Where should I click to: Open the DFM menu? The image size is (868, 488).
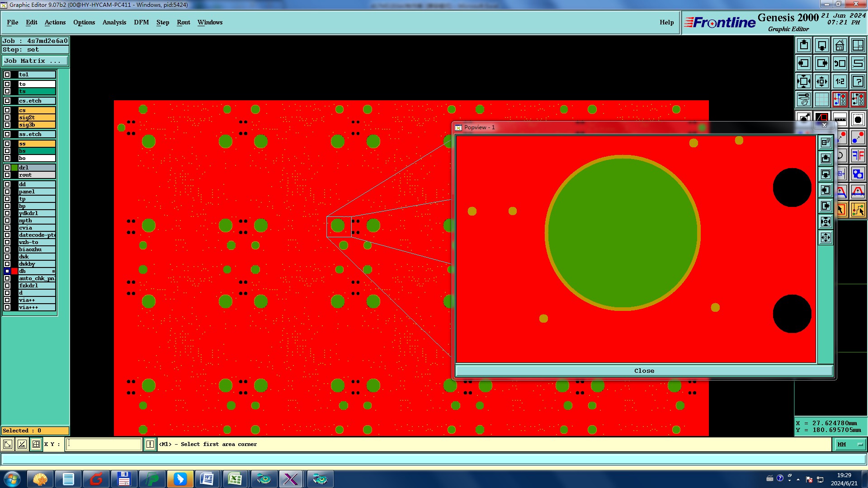141,22
